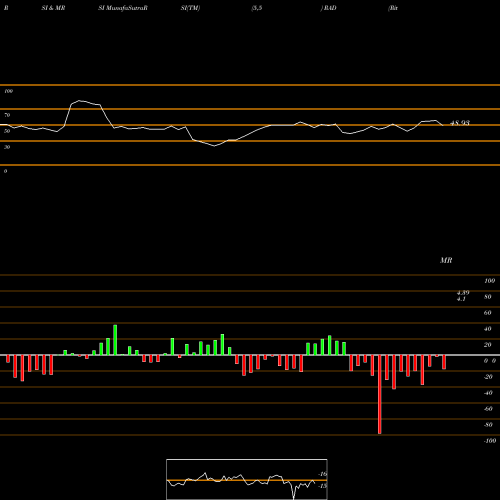
Task: Click the '50' level label on RSI chart
Action: pyautogui.click(x=7, y=131)
